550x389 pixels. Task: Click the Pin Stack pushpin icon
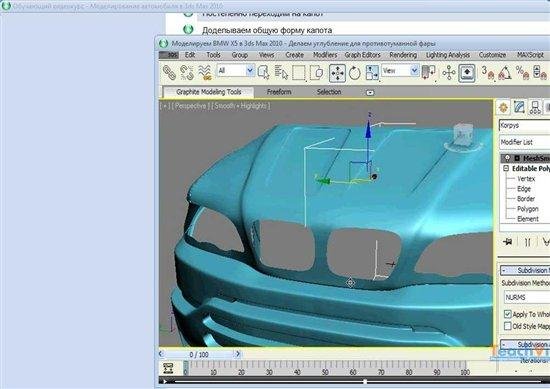pyautogui.click(x=507, y=242)
